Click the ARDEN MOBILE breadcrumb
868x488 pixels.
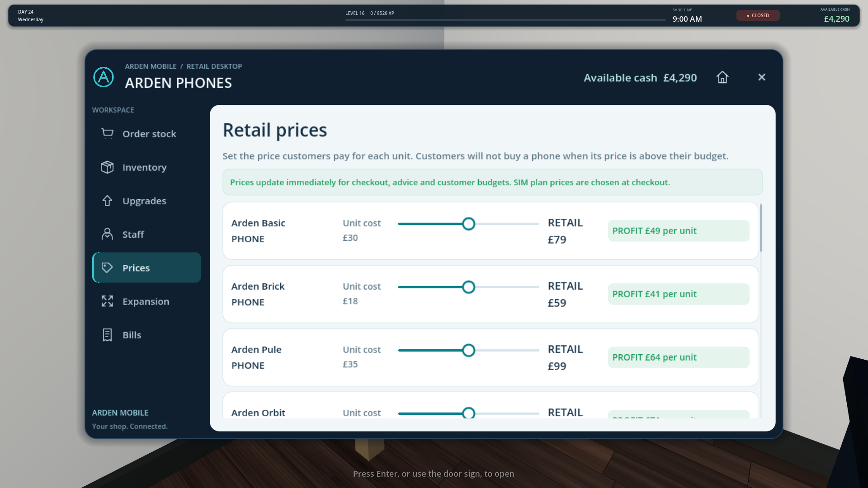(151, 66)
